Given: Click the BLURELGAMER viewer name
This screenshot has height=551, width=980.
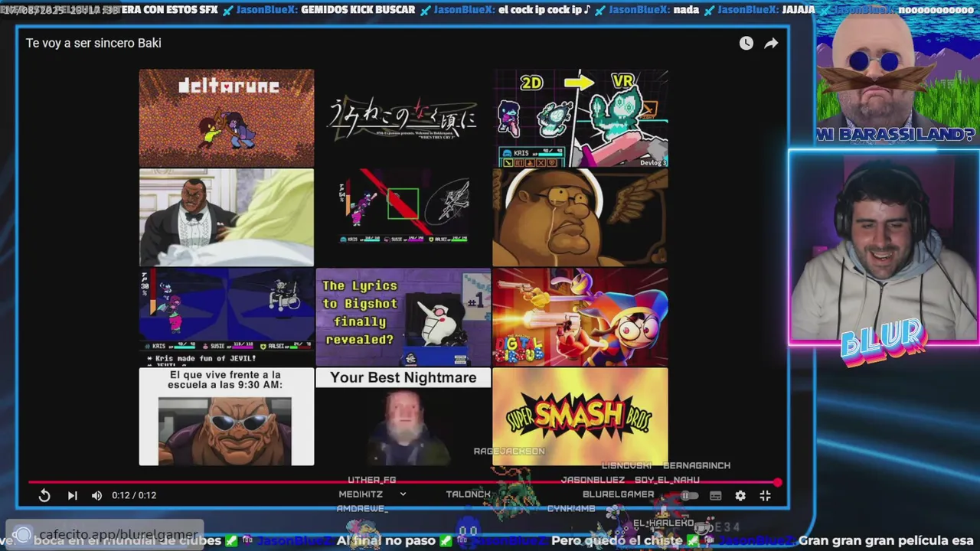Looking at the screenshot, I should 619,494.
